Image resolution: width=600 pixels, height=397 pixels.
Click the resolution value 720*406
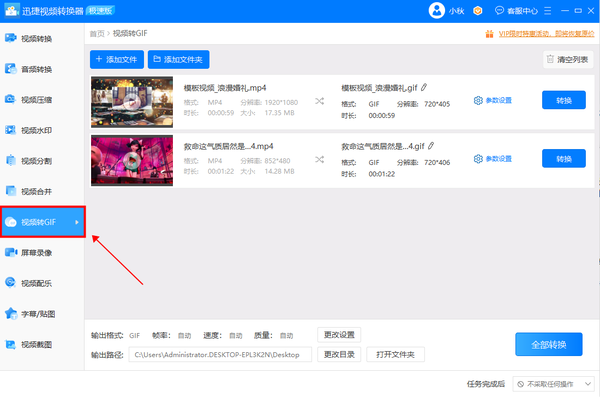(437, 162)
